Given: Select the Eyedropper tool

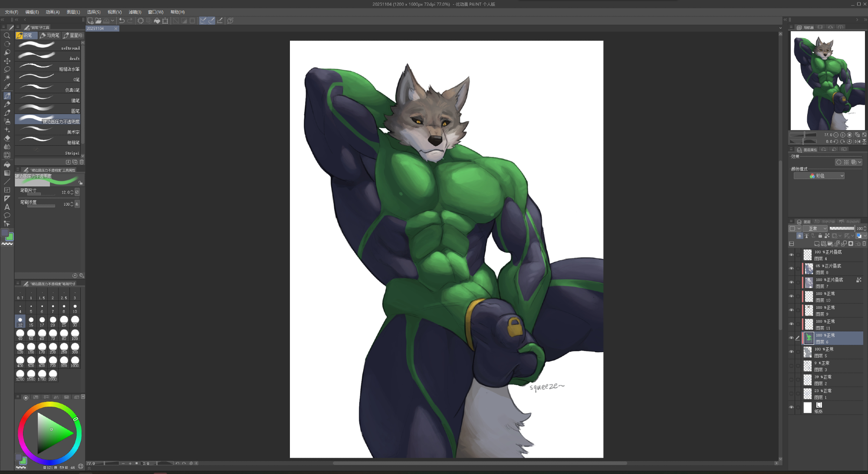Looking at the screenshot, I should (7, 87).
